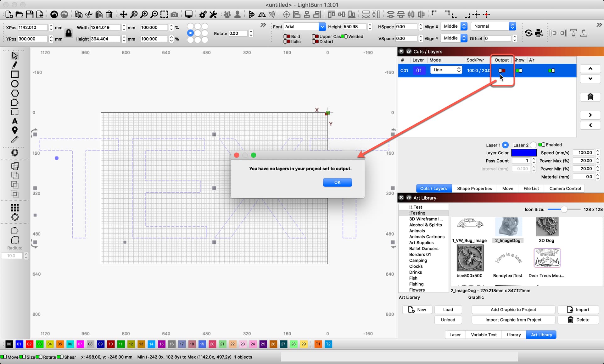Select the Laser 1 radio button
Viewport: 604px width, 364px height.
[506, 145]
